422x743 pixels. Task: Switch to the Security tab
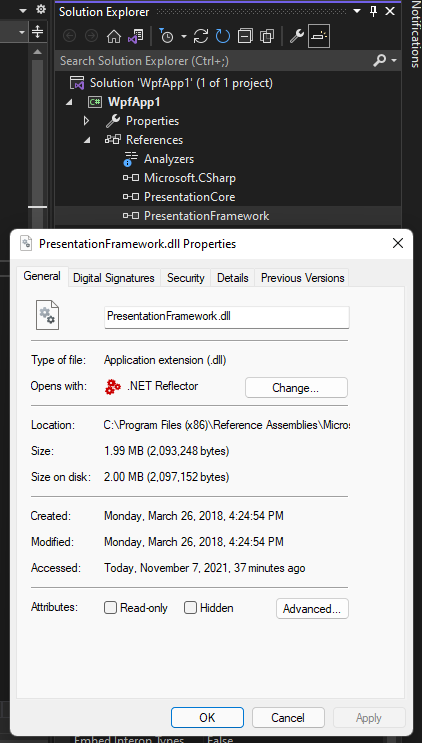click(186, 278)
